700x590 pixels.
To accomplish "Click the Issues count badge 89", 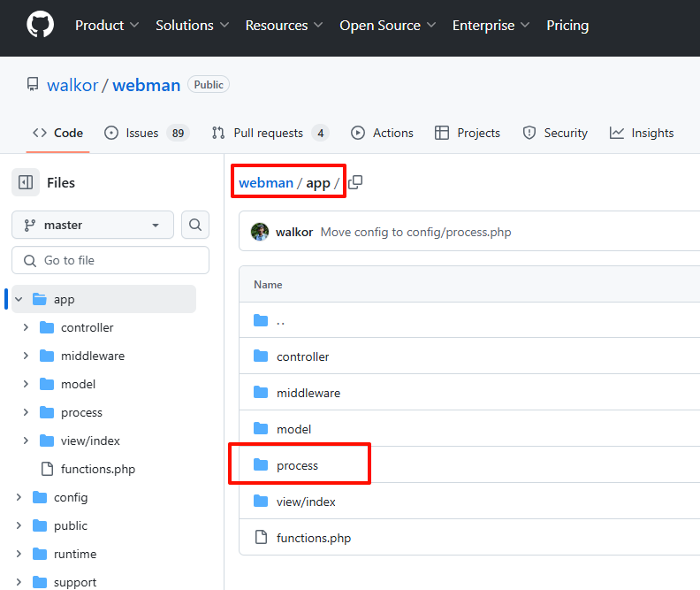I will pyautogui.click(x=179, y=133).
